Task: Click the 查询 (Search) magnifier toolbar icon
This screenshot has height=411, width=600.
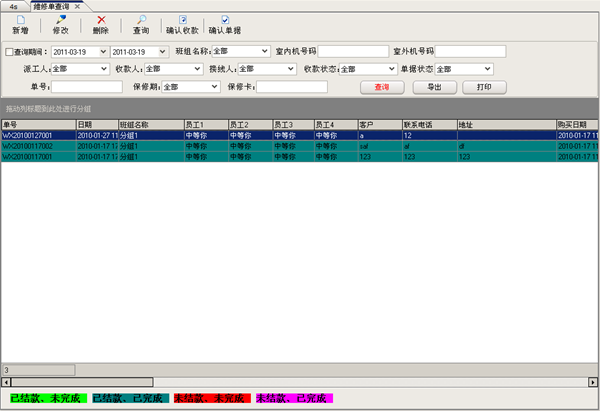Action: coord(141,20)
